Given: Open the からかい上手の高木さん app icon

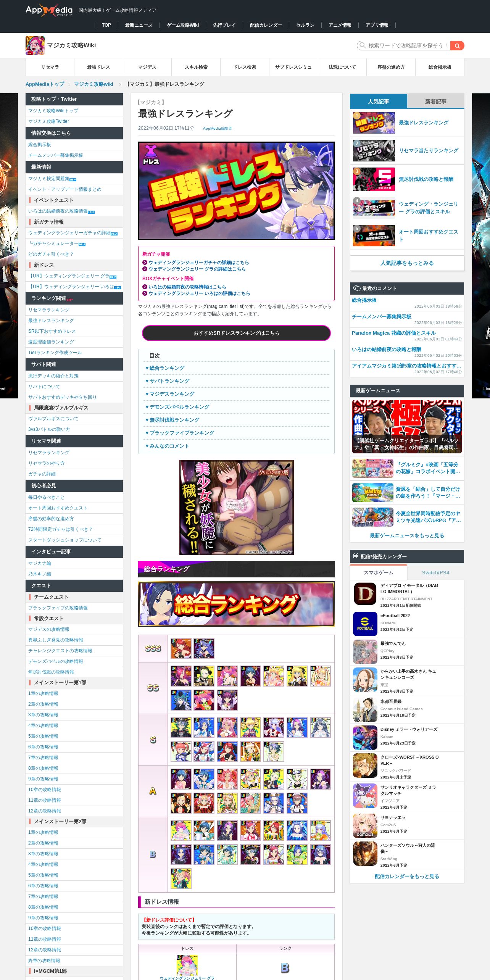Looking at the screenshot, I should (365, 680).
